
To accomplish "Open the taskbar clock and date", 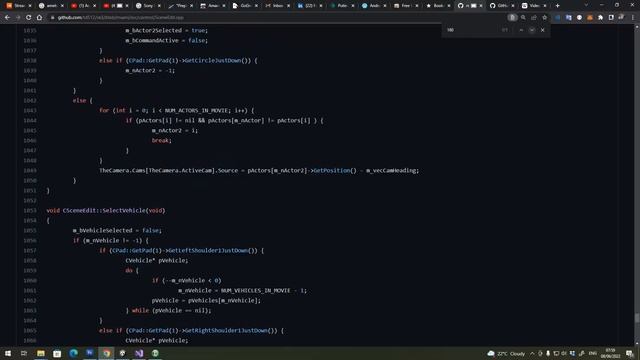I will coord(611,353).
